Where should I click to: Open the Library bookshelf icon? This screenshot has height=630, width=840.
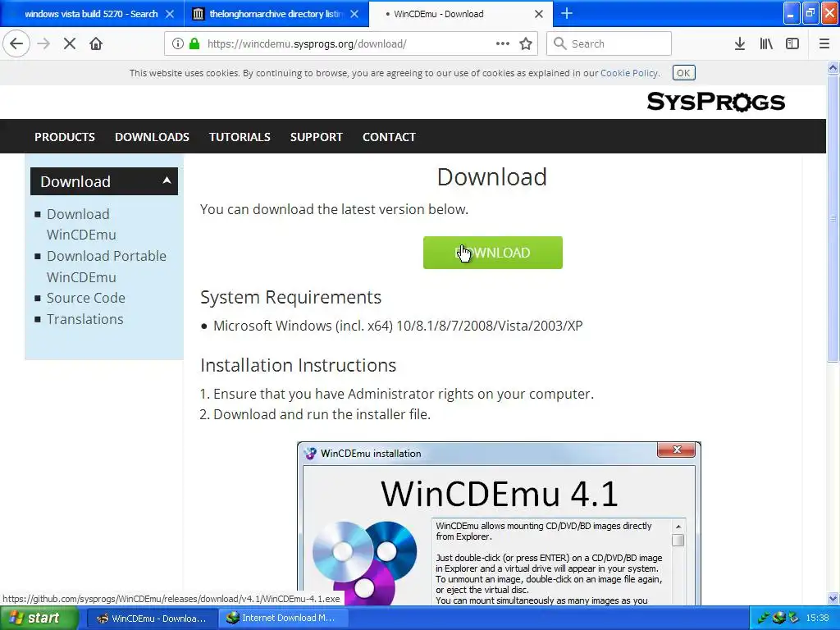(766, 43)
